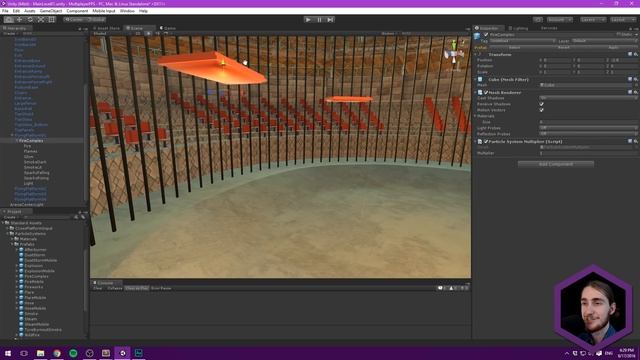Image resolution: width=640 pixels, height=360 pixels.
Task: Click the Windows Start button
Action: [8, 353]
